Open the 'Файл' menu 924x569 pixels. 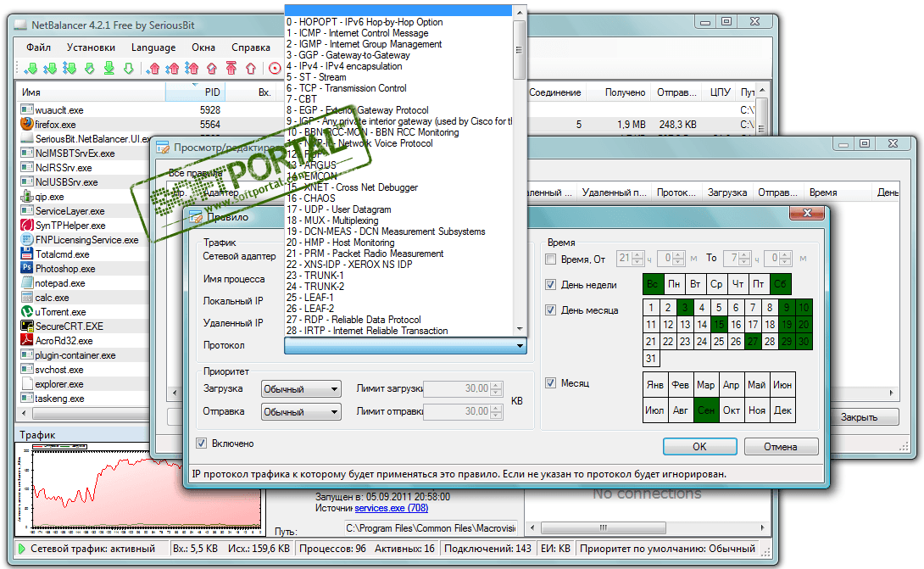click(38, 47)
